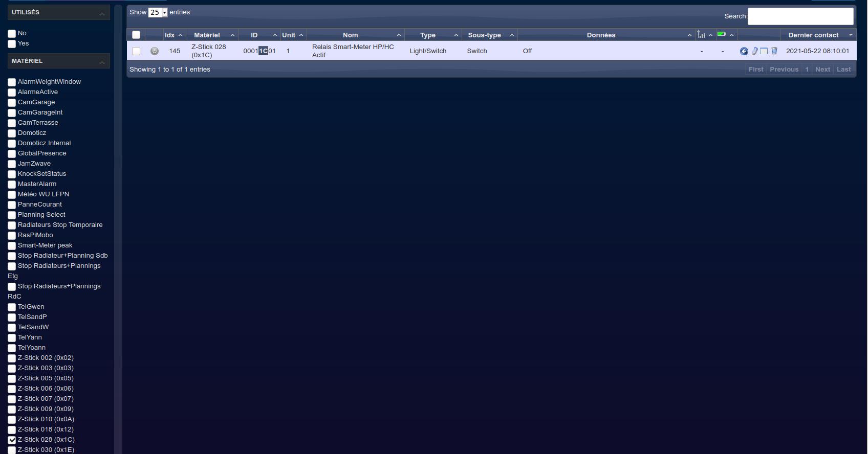This screenshot has width=868, height=454.
Task: Check the Z-Stick 018 (0x12) filter
Action: tap(12, 430)
